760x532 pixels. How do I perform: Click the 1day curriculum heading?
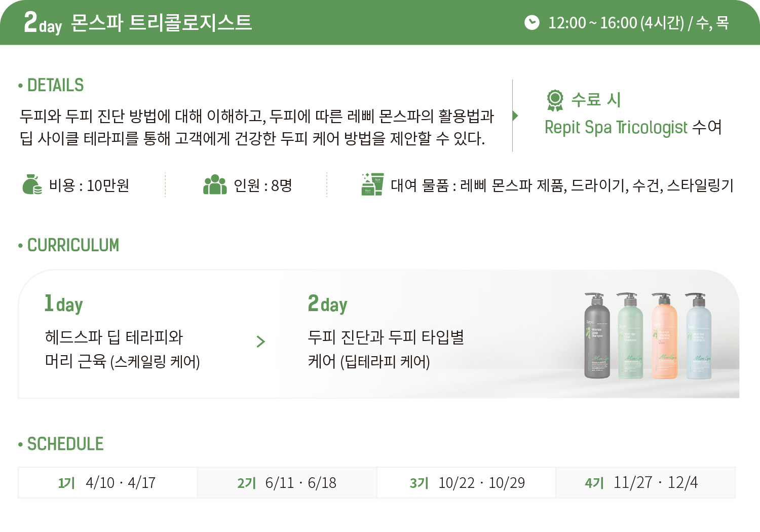(64, 304)
